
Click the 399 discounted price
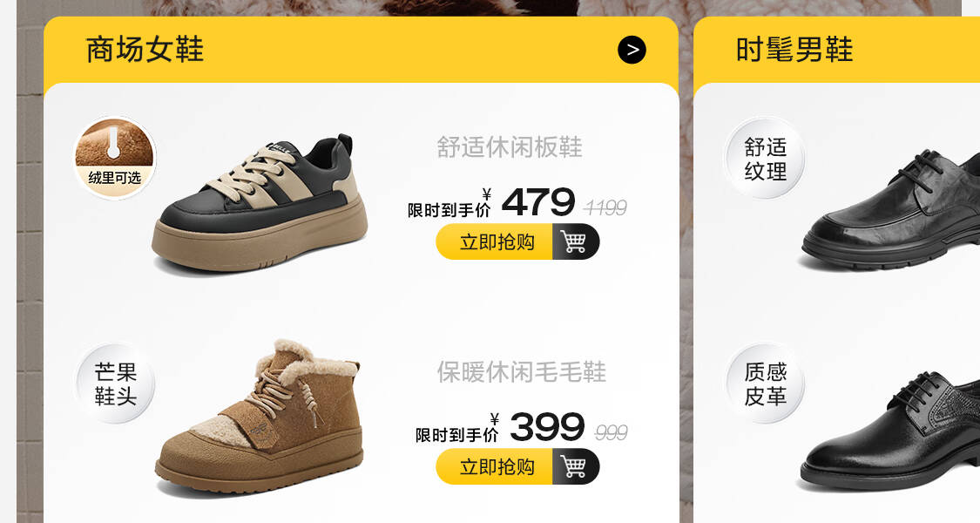tap(547, 427)
